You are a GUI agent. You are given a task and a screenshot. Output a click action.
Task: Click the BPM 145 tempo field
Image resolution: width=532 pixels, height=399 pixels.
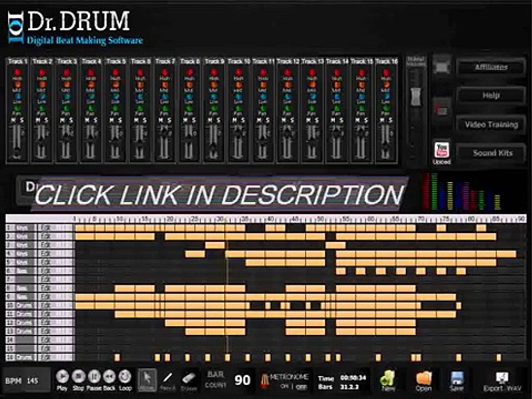(x=26, y=381)
